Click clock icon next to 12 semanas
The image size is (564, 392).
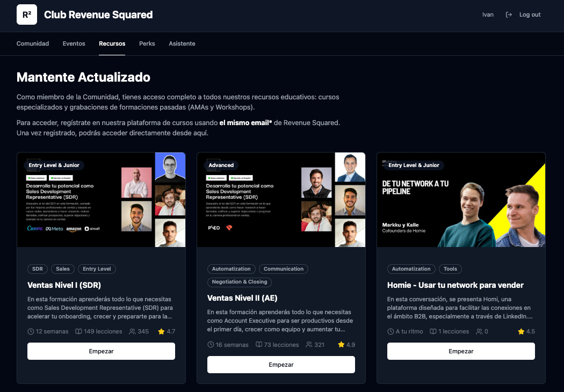(31, 331)
